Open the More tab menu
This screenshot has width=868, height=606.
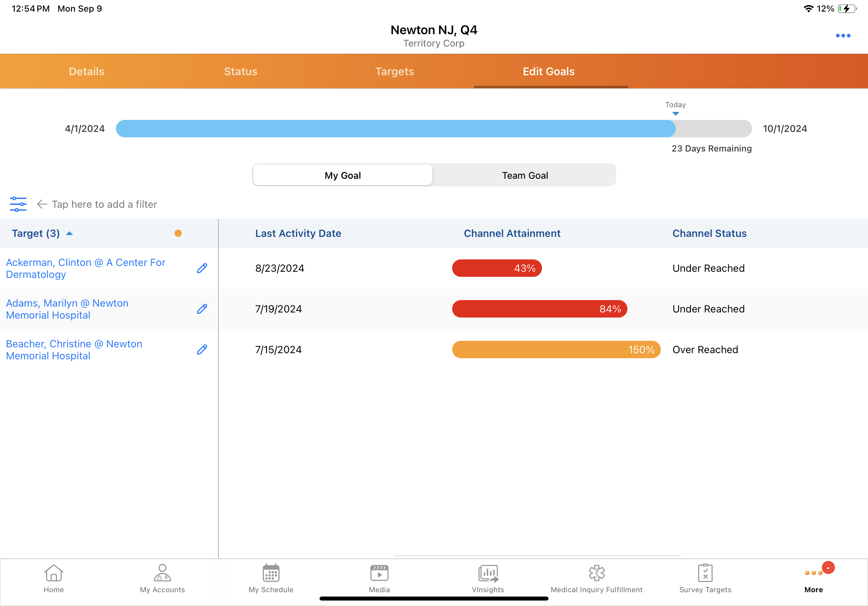pyautogui.click(x=813, y=578)
